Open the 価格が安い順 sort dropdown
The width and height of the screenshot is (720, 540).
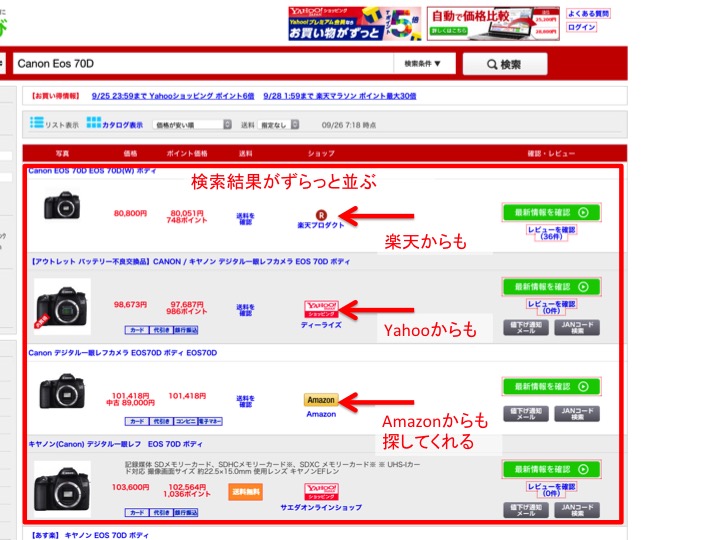(192, 124)
